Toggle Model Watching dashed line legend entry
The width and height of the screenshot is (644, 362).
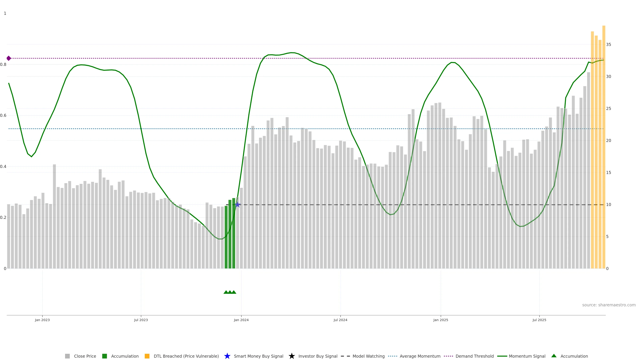coord(368,356)
